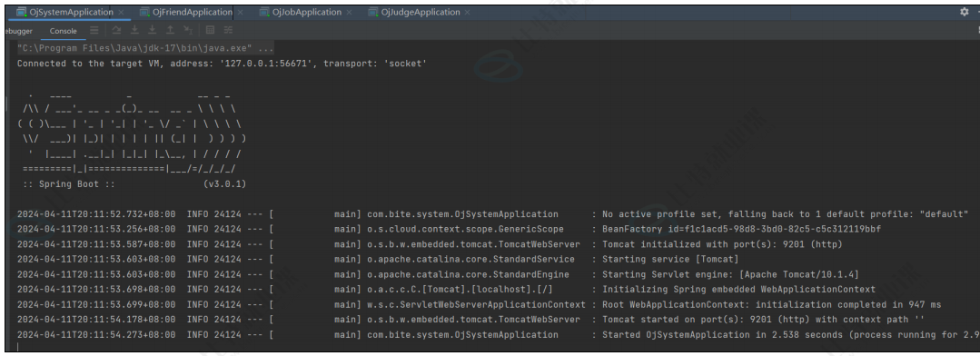The width and height of the screenshot is (980, 356).
Task: Click the ':: Spring Boot ::' banner text
Action: 69,184
